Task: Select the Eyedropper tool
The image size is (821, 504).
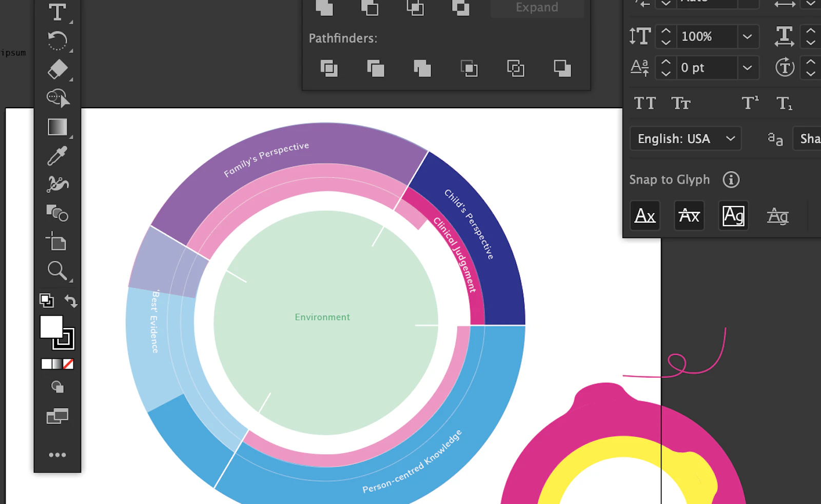Action: 57,156
